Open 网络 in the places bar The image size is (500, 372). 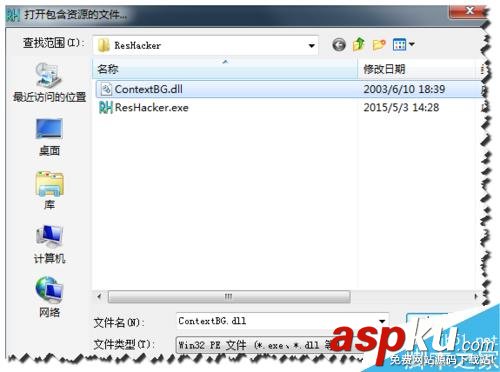49,297
